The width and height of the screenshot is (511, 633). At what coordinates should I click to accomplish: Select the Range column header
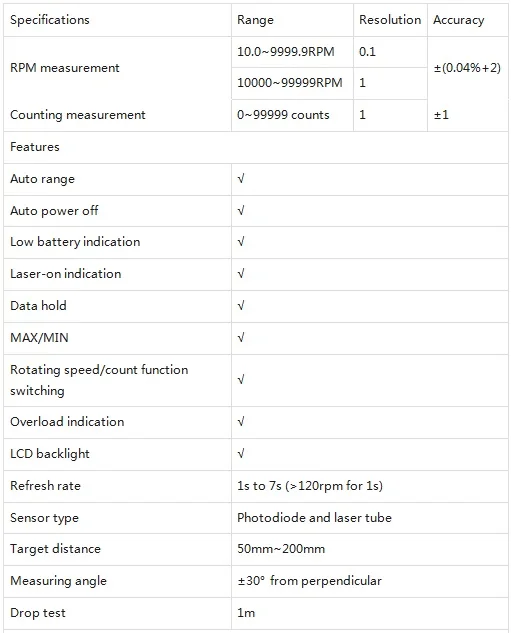[292, 20]
